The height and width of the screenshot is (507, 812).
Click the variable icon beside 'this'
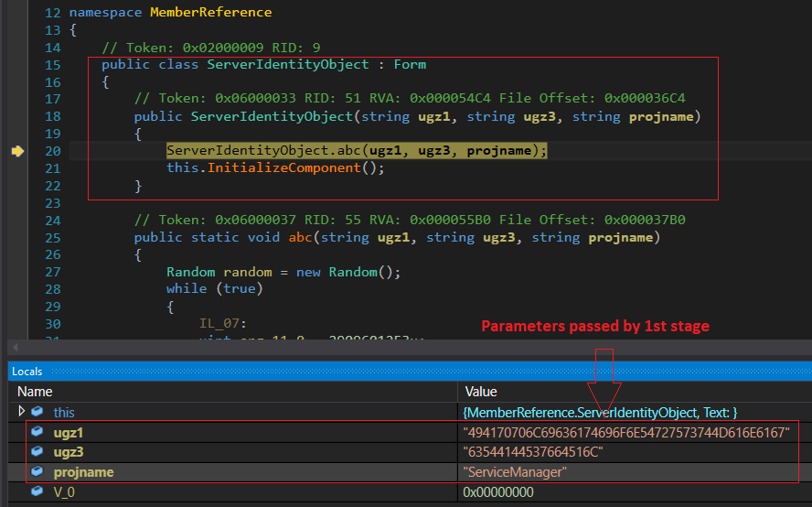click(37, 412)
